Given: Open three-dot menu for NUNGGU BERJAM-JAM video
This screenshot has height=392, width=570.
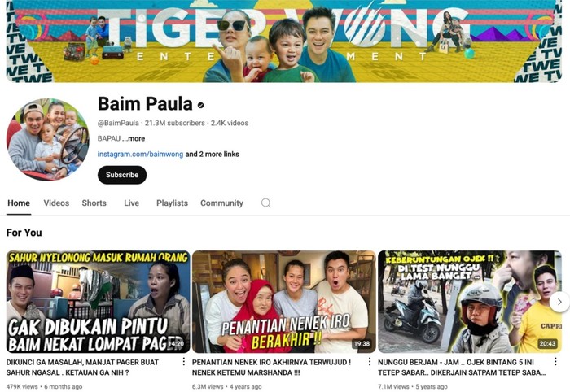Looking at the screenshot, I should [555, 361].
